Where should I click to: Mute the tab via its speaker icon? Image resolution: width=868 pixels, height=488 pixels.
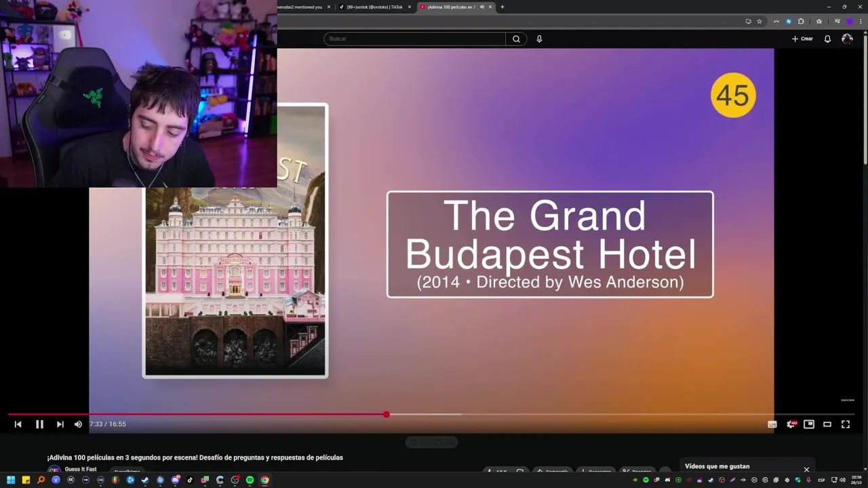tap(481, 7)
